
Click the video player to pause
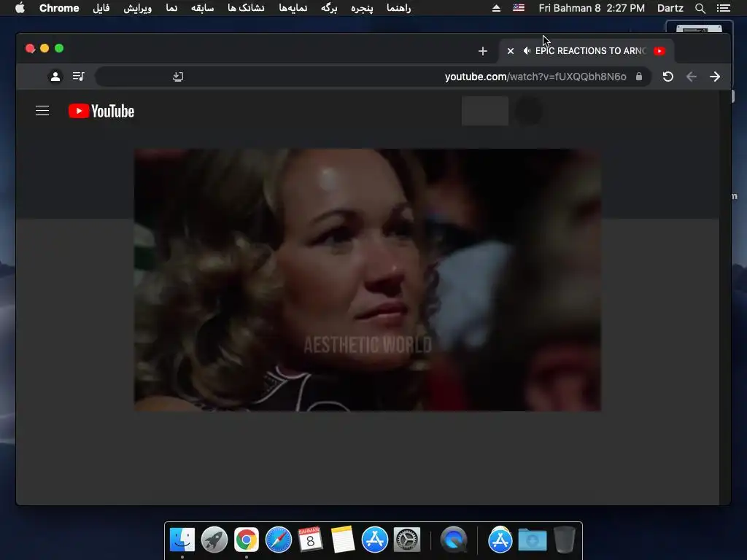point(368,280)
